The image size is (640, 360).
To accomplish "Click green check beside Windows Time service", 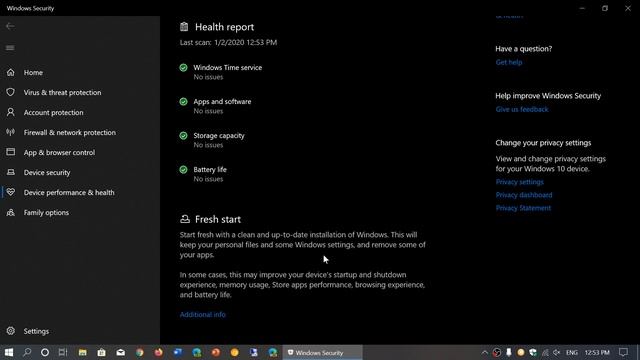I will tap(184, 68).
